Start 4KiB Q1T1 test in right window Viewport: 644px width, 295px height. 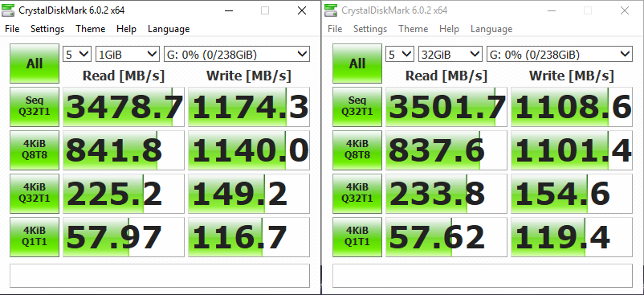(x=357, y=237)
